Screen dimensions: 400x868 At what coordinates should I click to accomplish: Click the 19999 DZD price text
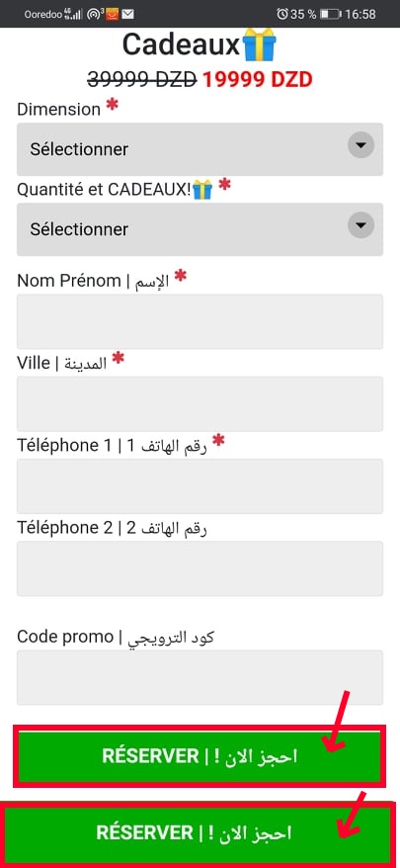point(257,80)
